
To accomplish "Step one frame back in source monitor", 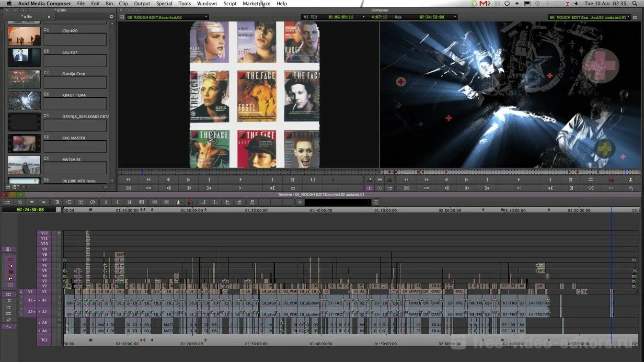I will pyautogui.click(x=168, y=180).
